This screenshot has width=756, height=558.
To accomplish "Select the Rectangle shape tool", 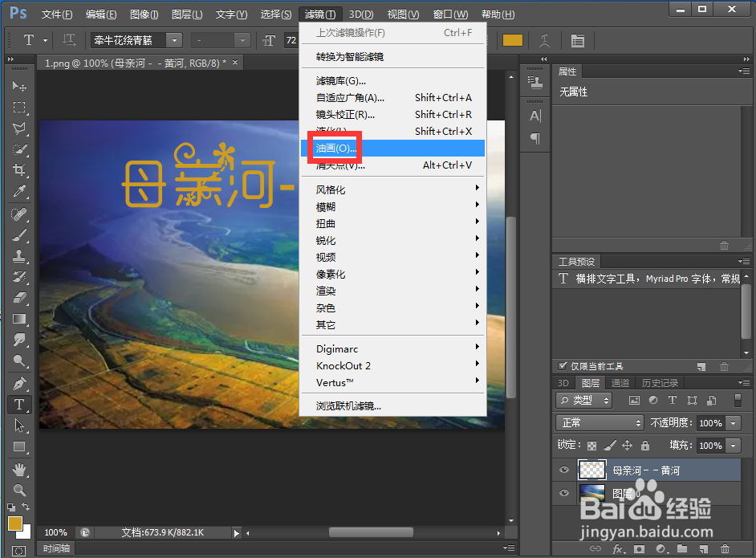I will [19, 446].
